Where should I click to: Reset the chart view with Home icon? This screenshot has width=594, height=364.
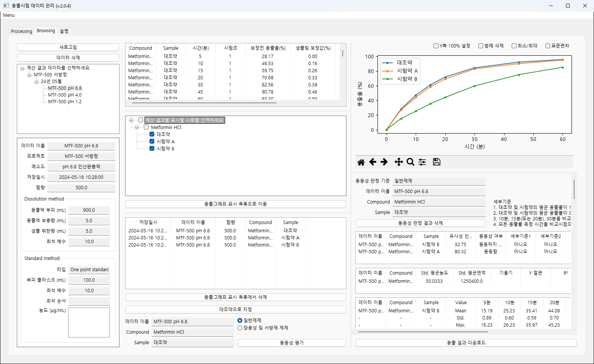coord(361,162)
